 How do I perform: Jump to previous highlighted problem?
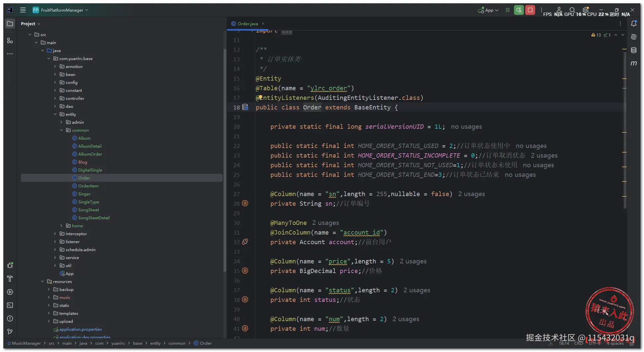point(616,35)
